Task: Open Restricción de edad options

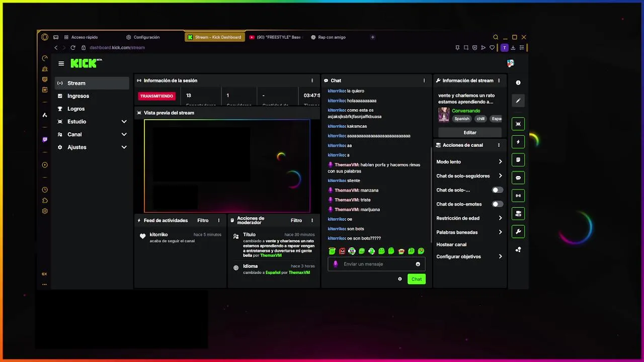Action: 469,218
